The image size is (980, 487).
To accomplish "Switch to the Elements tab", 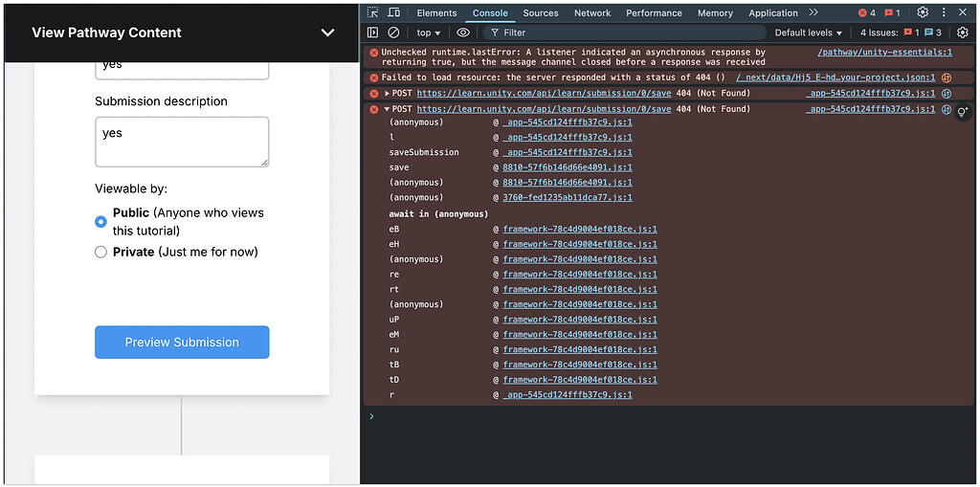I will (x=436, y=13).
